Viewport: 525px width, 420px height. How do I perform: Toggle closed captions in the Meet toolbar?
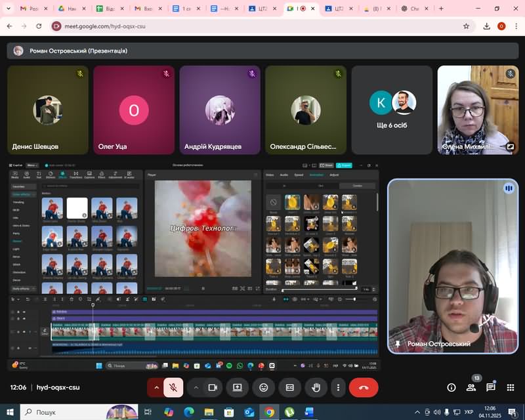pos(289,388)
